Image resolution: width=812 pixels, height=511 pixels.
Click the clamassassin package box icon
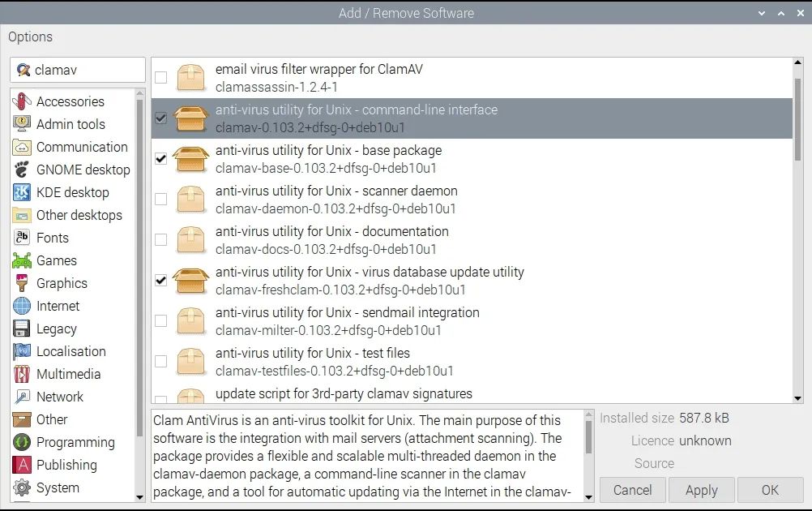coord(191,78)
